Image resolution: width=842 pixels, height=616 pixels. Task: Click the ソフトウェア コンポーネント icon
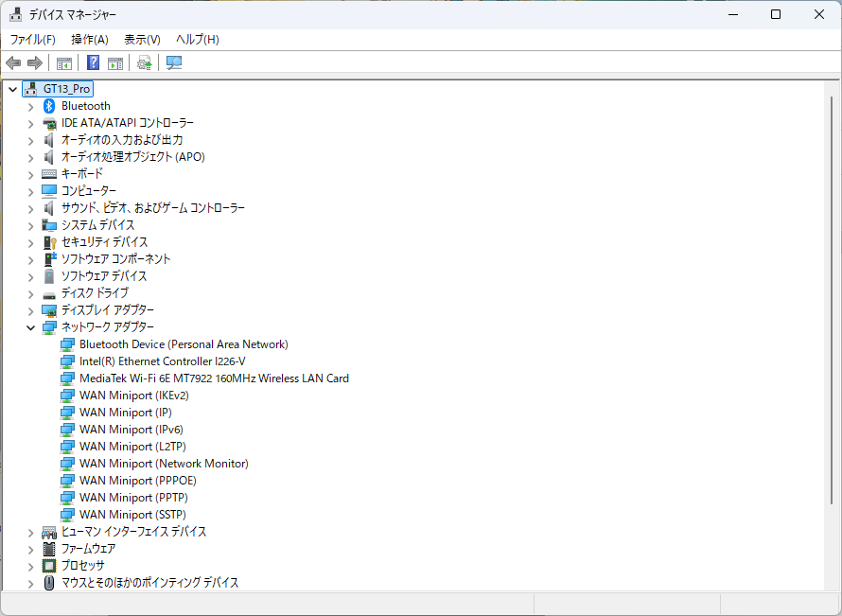[49, 259]
